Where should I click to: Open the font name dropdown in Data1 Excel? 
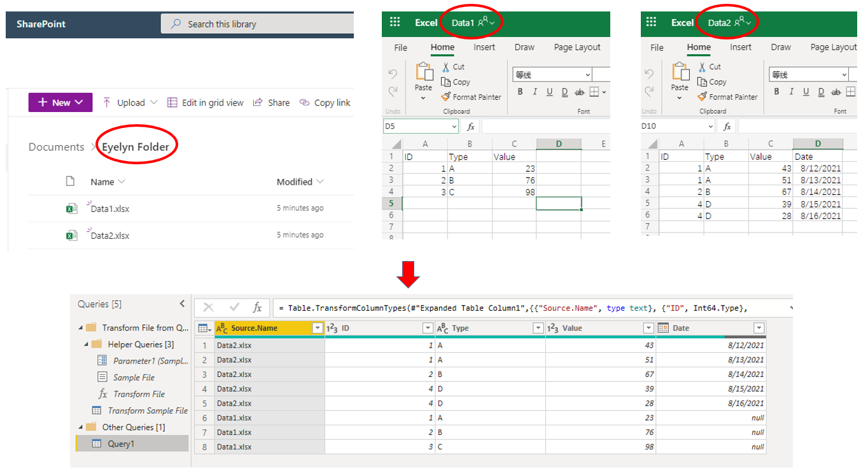[587, 75]
